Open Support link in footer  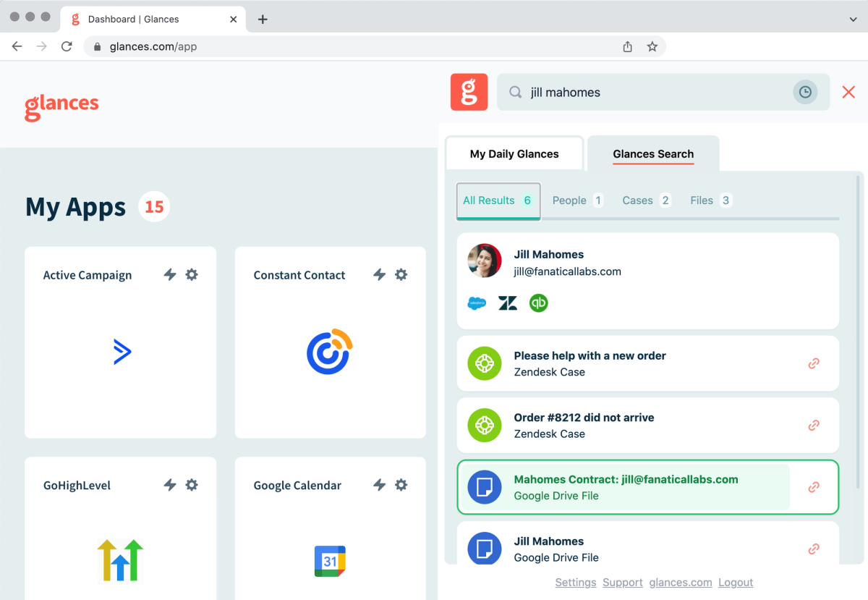(623, 583)
